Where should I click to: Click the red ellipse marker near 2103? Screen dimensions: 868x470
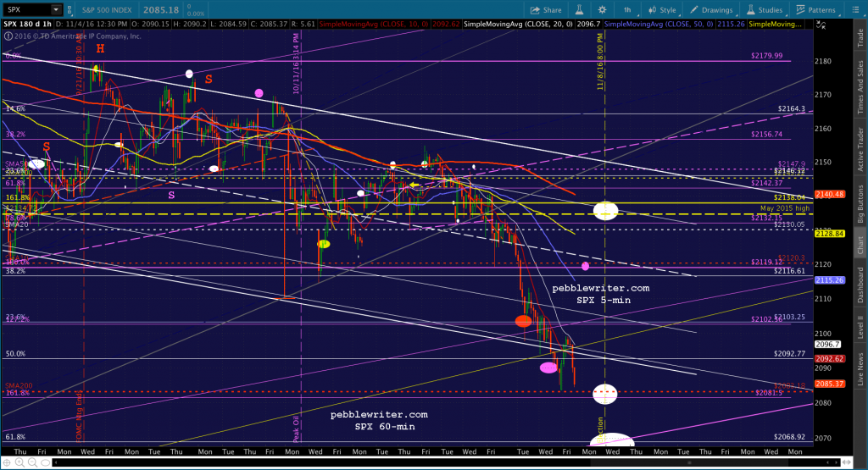(523, 321)
